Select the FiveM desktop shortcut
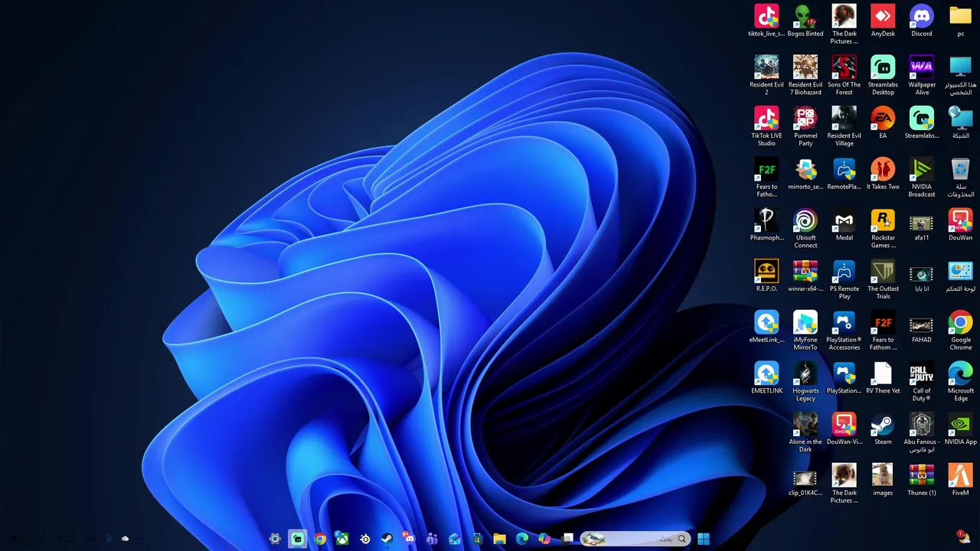The height and width of the screenshot is (551, 980). pyautogui.click(x=961, y=481)
